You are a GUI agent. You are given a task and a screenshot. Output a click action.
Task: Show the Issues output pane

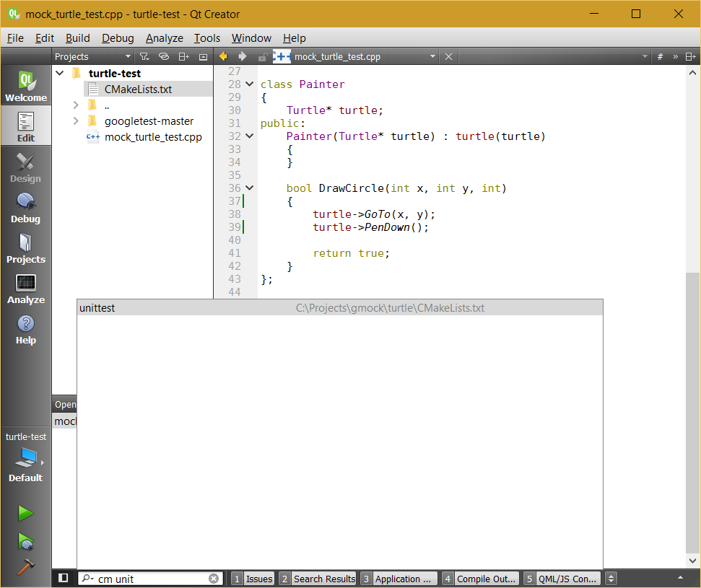click(253, 579)
